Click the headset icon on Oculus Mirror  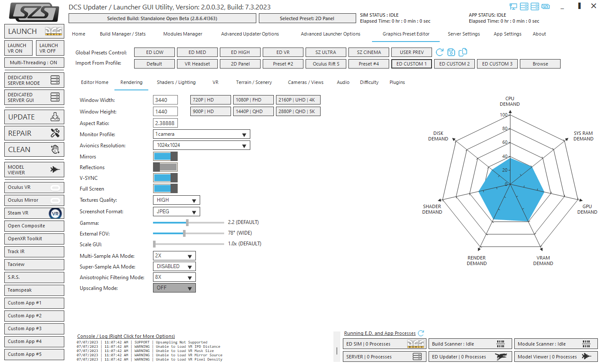coord(55,200)
